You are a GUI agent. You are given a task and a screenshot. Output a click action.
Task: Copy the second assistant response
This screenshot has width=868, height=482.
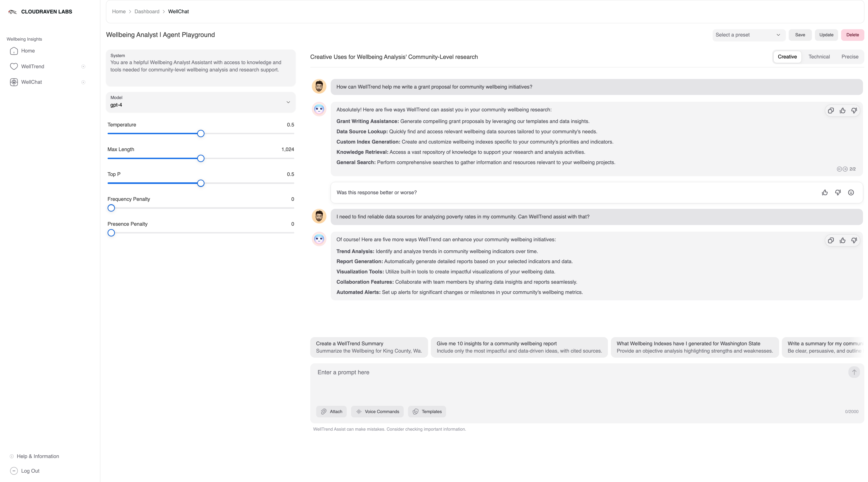pyautogui.click(x=831, y=241)
